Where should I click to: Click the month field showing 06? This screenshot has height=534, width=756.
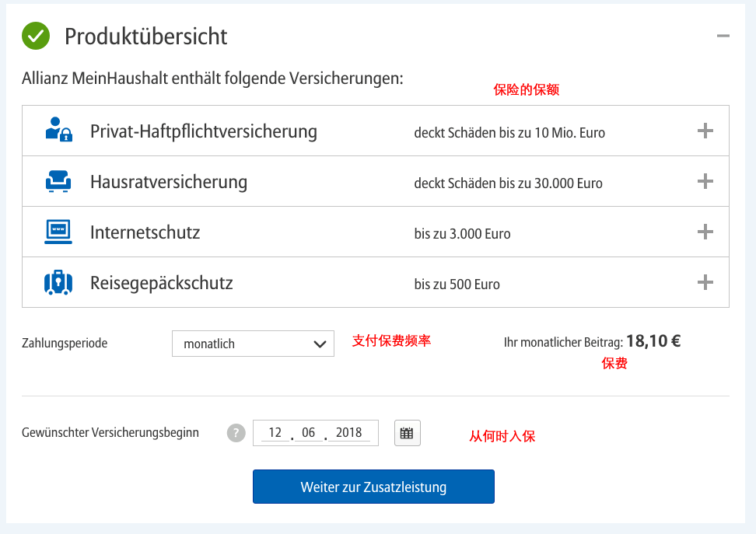309,433
